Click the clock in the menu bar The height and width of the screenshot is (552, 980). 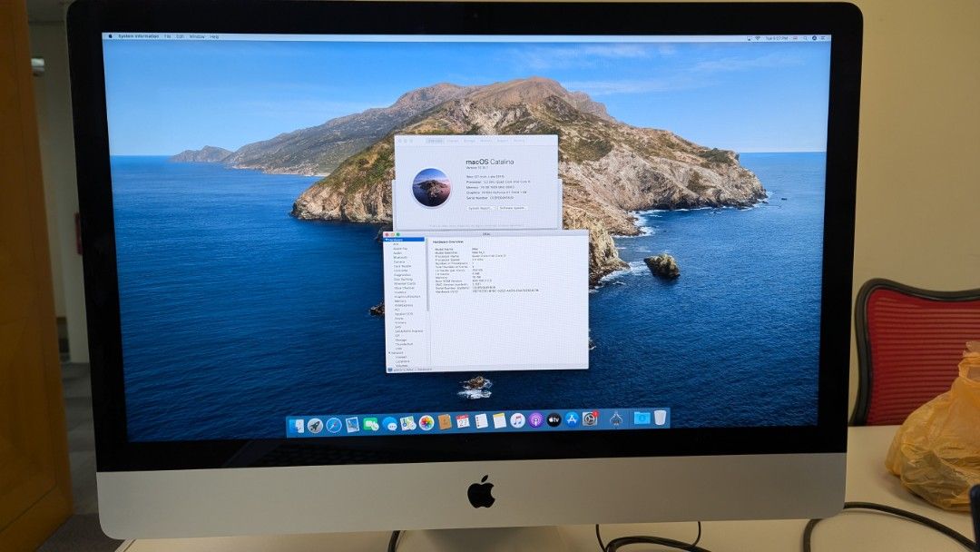pos(776,38)
